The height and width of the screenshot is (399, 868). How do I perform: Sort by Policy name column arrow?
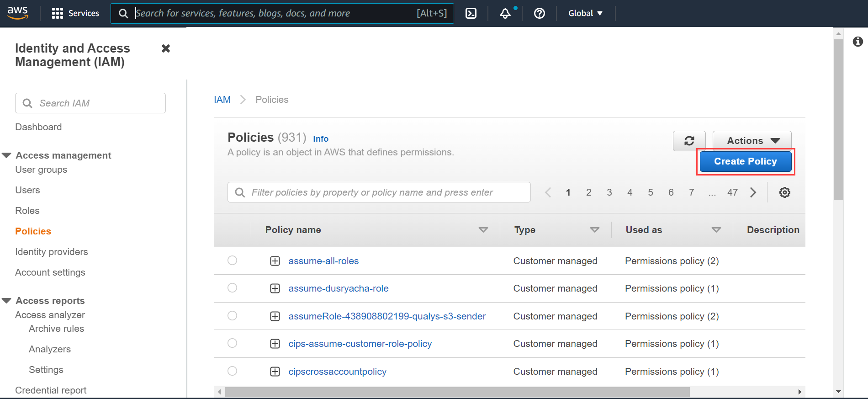click(x=483, y=230)
